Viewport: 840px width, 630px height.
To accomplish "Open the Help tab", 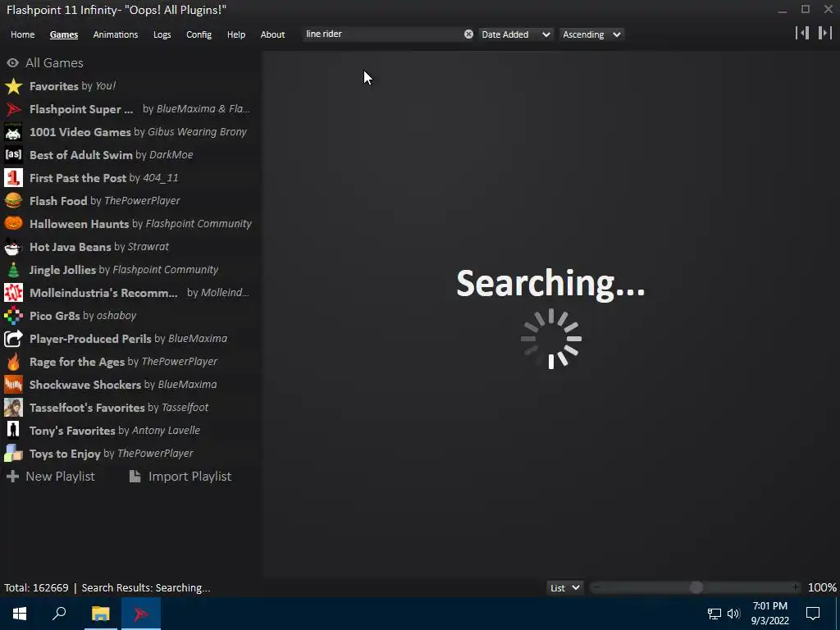I will (235, 34).
